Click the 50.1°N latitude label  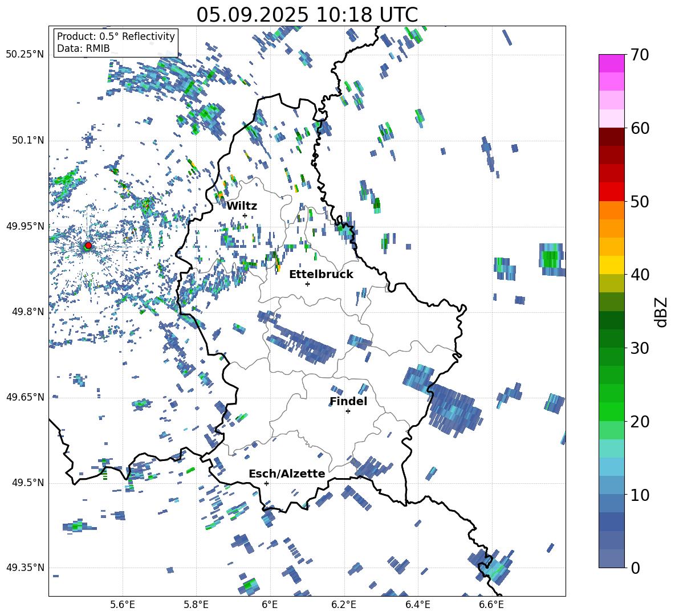click(27, 140)
